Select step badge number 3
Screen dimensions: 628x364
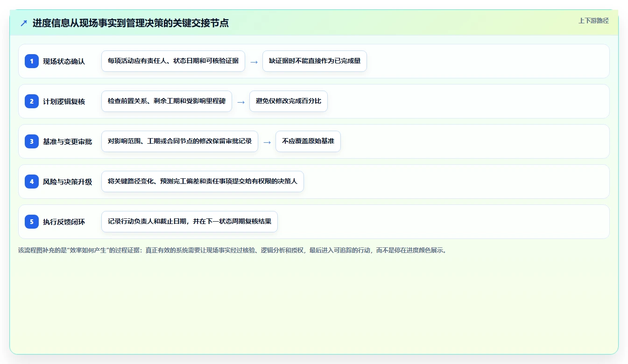click(32, 141)
